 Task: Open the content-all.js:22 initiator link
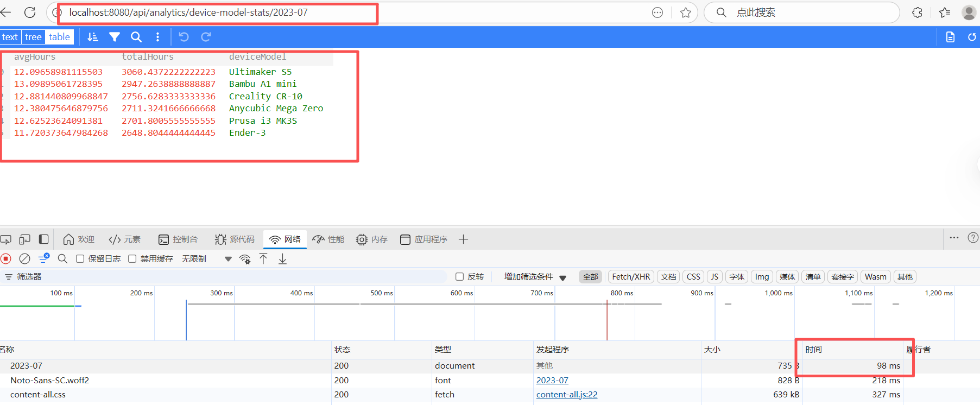coord(567,395)
